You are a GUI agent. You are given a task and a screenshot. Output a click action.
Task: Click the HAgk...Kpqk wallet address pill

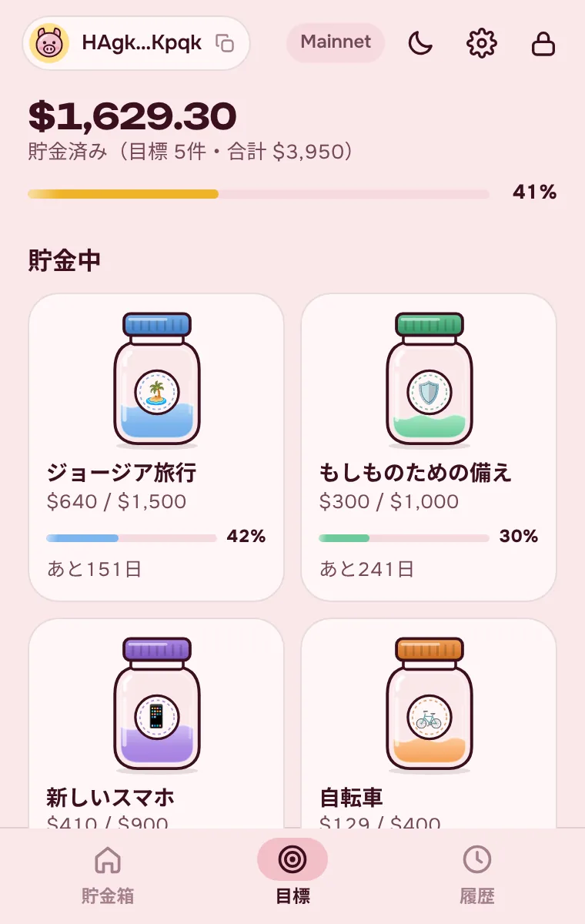(136, 43)
